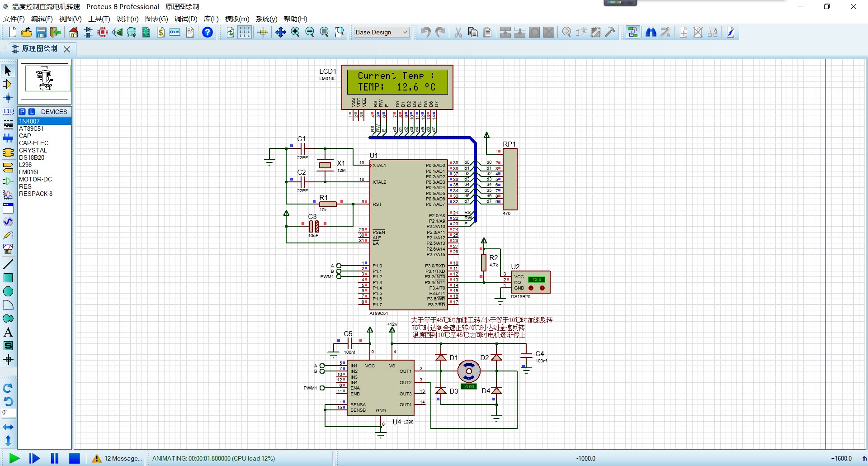
Task: Select L298 in devices list
Action: tap(44, 165)
